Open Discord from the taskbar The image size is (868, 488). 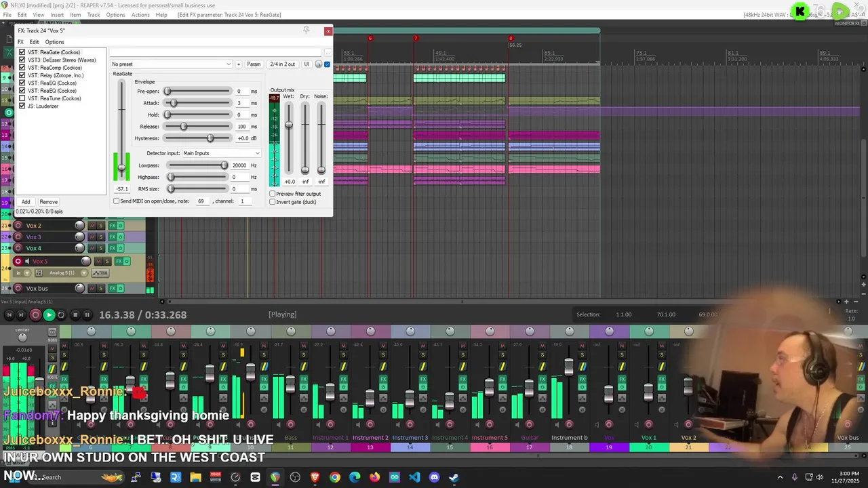point(434,477)
